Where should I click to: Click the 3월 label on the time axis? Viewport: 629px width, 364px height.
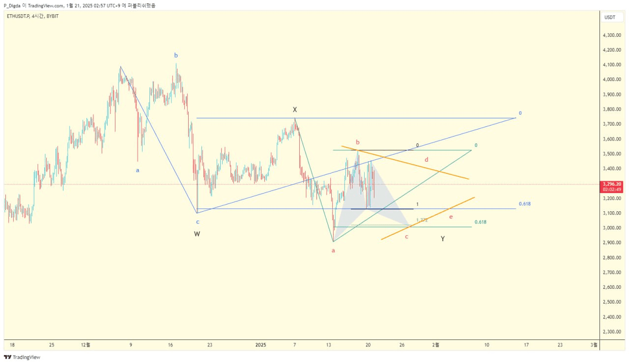click(x=594, y=345)
